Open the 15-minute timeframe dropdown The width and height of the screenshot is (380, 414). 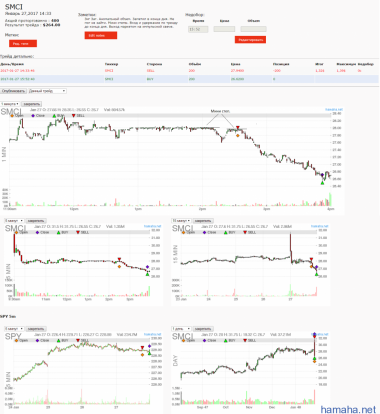(x=181, y=221)
